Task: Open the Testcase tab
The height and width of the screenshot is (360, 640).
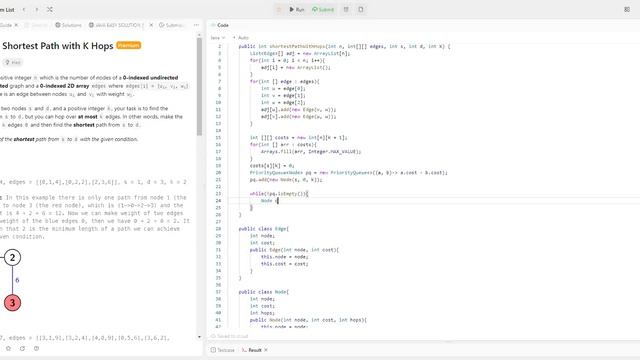Action: [222, 350]
